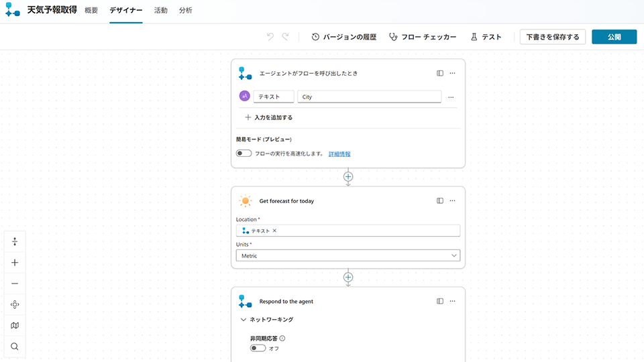Click the agent flow logo icon

click(12, 10)
